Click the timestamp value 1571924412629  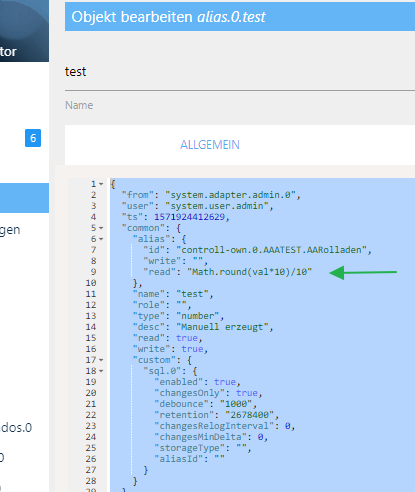189,217
